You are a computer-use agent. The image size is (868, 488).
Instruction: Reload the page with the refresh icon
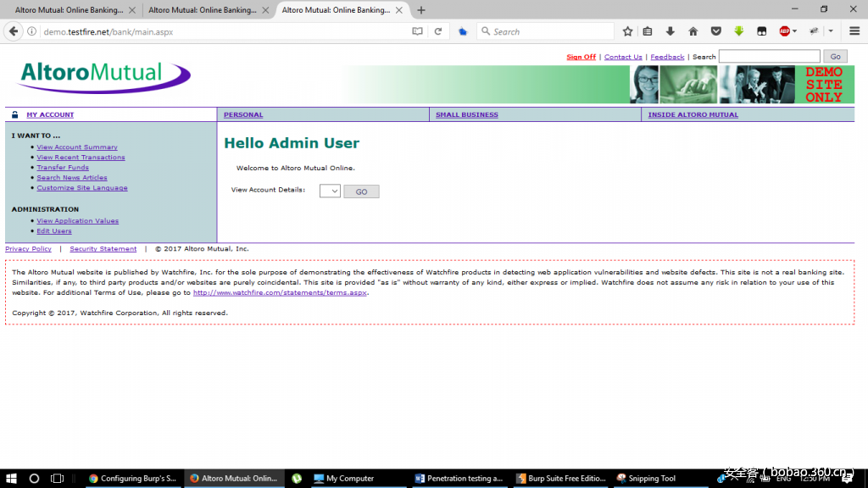coord(437,30)
